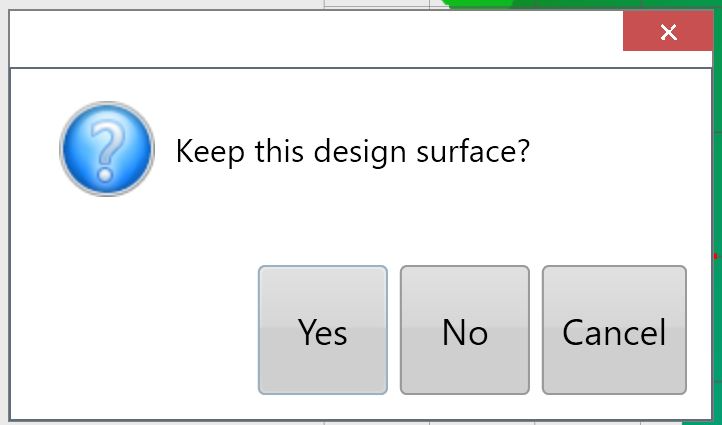Close the dialog with the red X
This screenshot has width=722, height=425.
668,33
